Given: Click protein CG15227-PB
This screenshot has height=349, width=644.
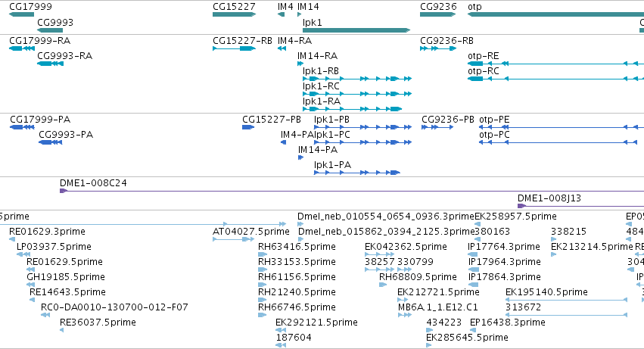Looking at the screenshot, I should click(272, 120).
